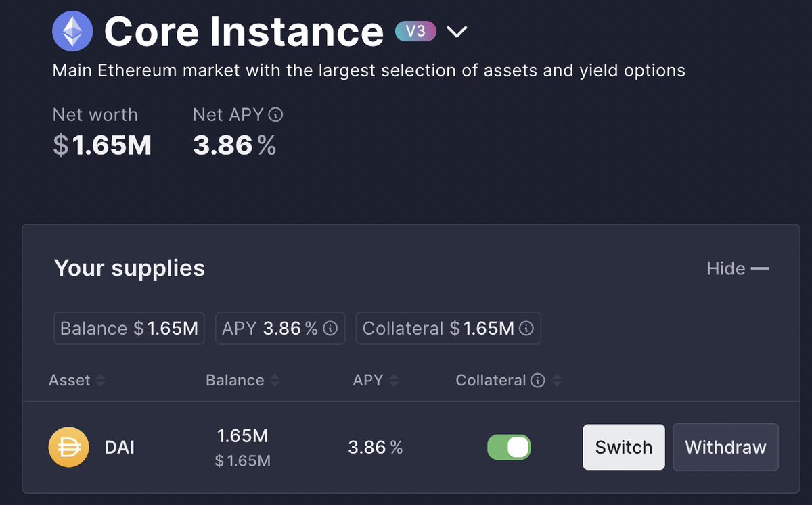Click the minus icon next to Hide

tap(759, 268)
